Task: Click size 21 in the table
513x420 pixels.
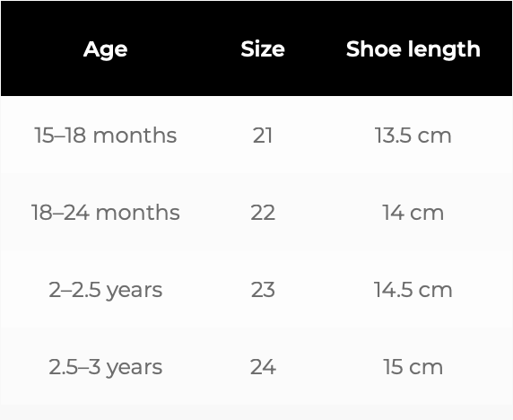Action: tap(263, 136)
